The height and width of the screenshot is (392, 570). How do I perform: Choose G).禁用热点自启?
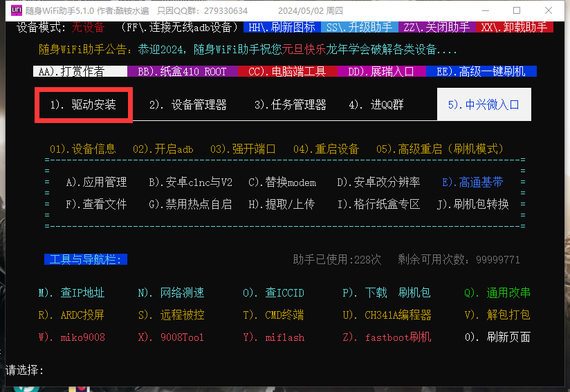coord(190,204)
